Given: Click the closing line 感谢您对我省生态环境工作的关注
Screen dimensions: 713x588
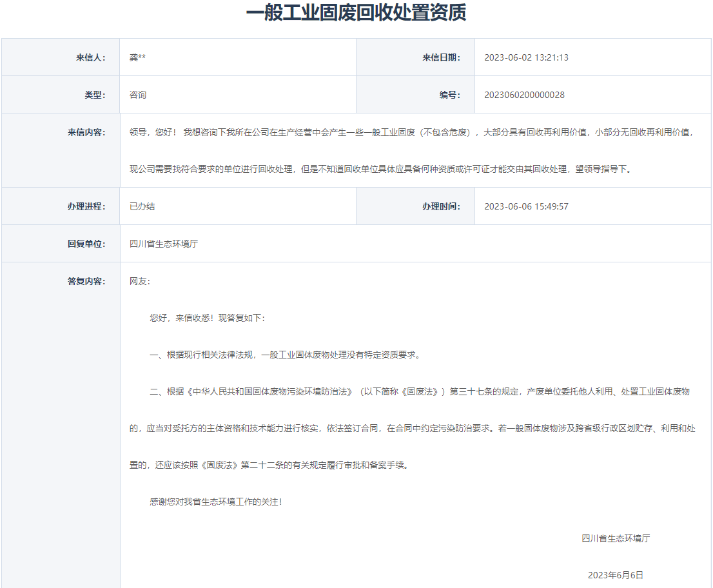Looking at the screenshot, I should (216, 501).
